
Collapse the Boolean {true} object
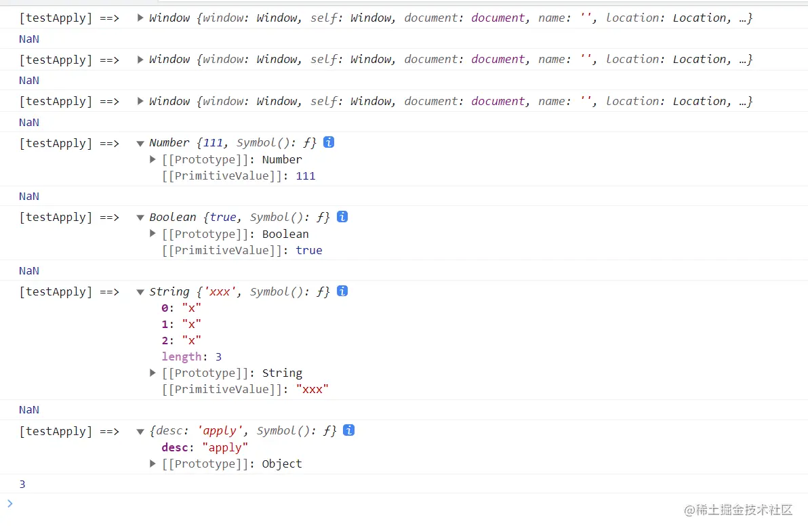click(x=140, y=218)
